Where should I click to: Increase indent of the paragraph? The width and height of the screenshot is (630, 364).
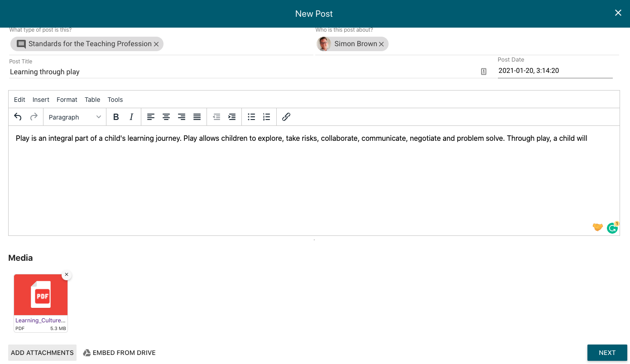point(232,117)
